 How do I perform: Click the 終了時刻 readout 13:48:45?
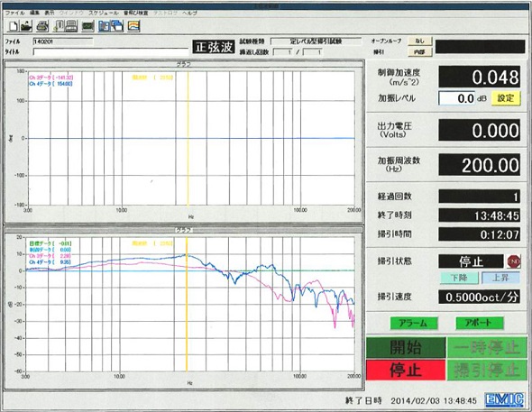click(480, 215)
